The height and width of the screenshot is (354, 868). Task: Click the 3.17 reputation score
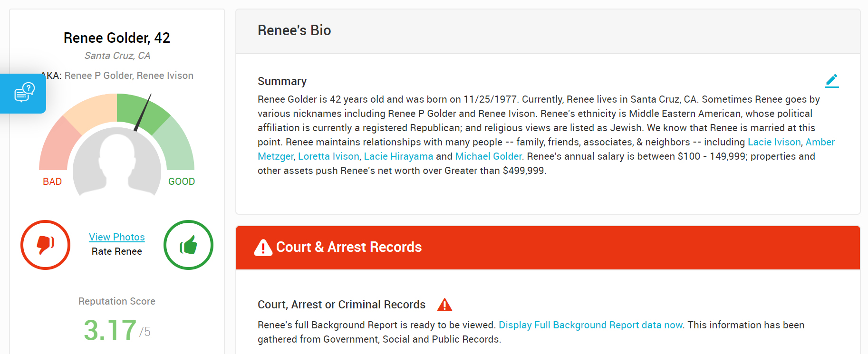click(110, 330)
